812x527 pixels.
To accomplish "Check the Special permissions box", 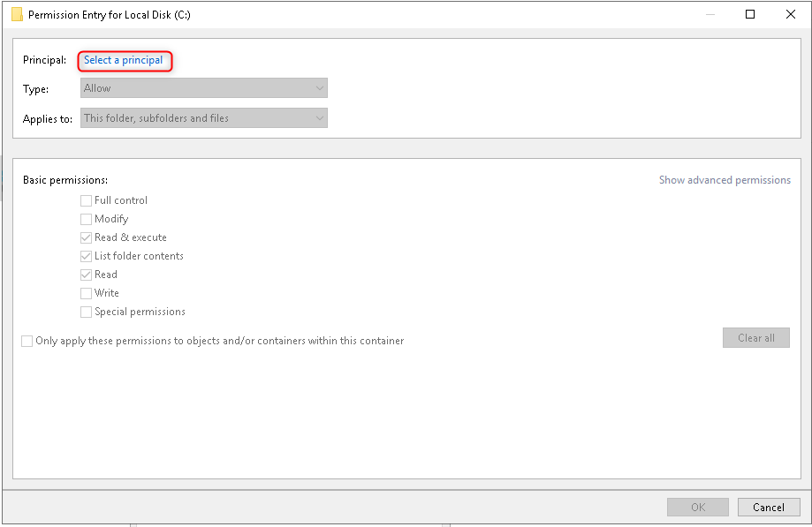I will tap(86, 312).
